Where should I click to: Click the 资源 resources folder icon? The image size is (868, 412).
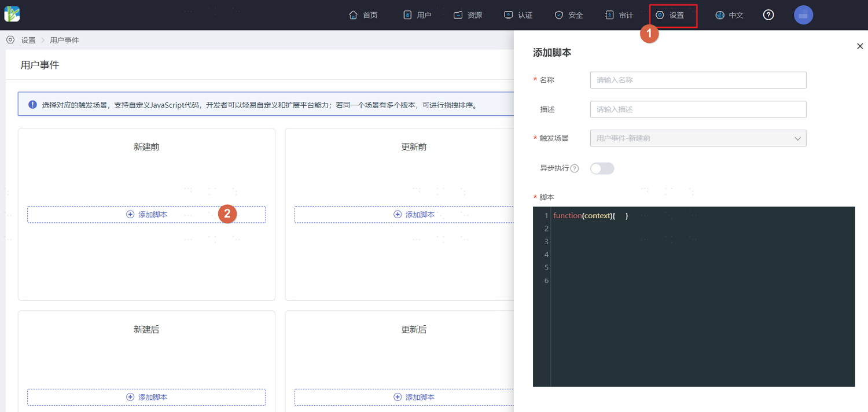click(458, 15)
